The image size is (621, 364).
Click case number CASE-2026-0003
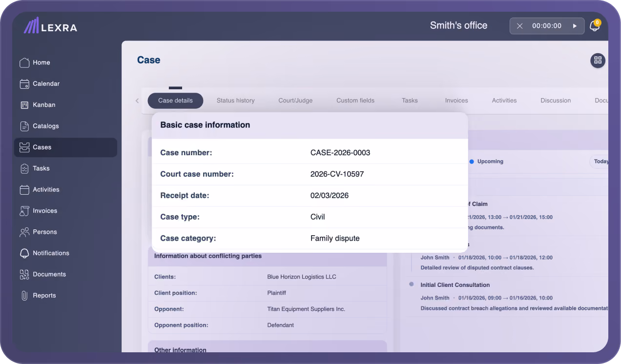click(340, 153)
